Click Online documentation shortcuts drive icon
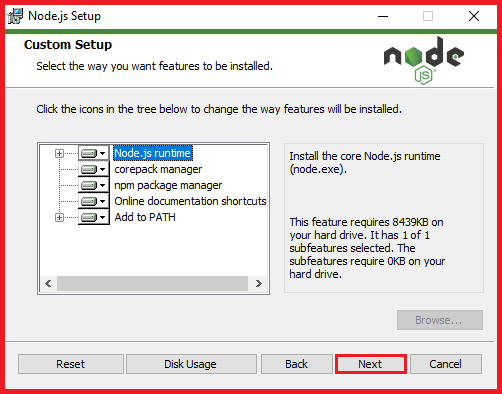 coord(89,201)
